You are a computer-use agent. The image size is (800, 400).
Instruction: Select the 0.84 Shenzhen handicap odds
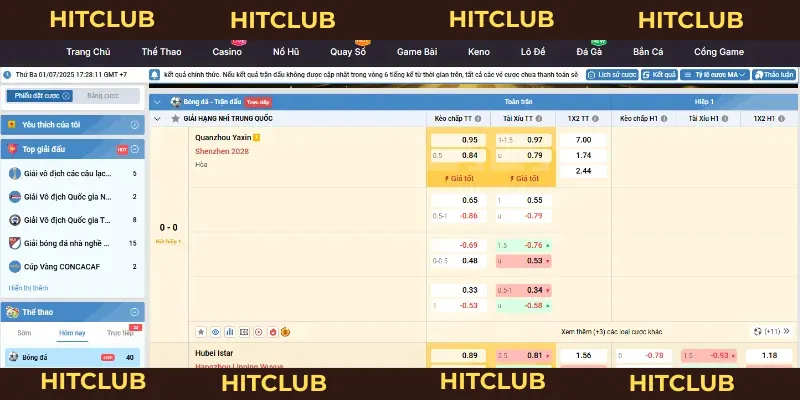(x=458, y=156)
